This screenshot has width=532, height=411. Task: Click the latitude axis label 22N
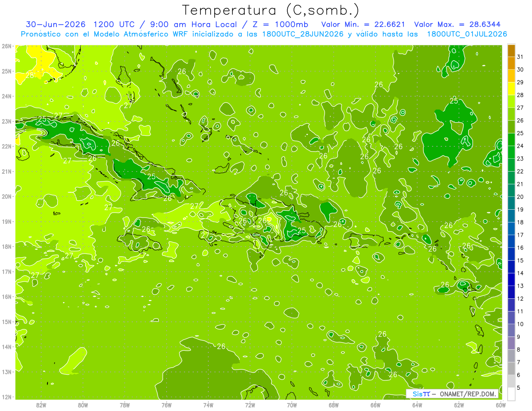coord(7,146)
